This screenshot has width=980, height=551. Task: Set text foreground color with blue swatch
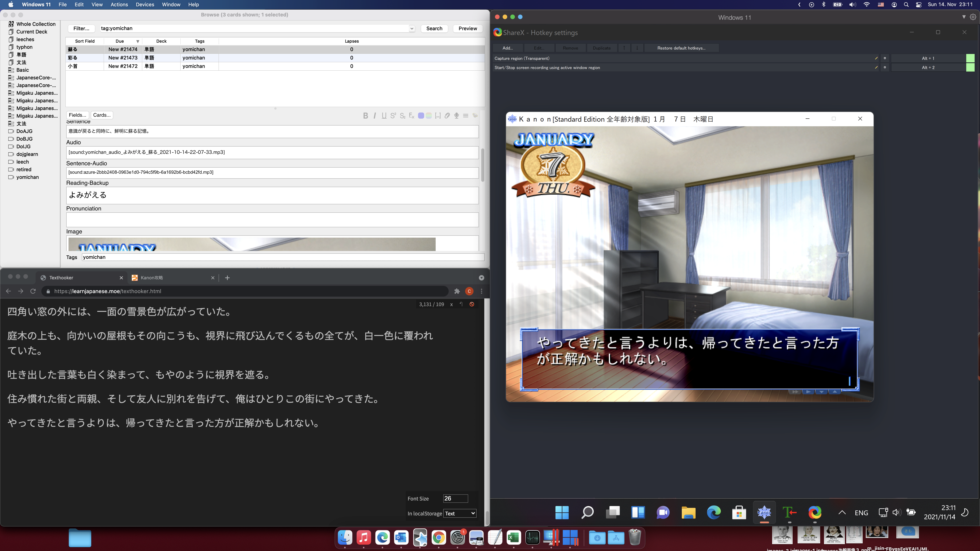click(x=421, y=116)
